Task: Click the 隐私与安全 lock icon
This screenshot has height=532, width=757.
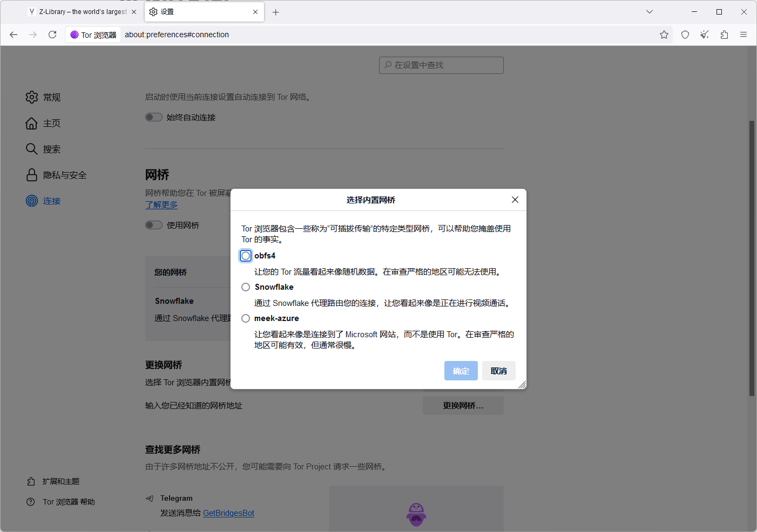Action: (32, 175)
